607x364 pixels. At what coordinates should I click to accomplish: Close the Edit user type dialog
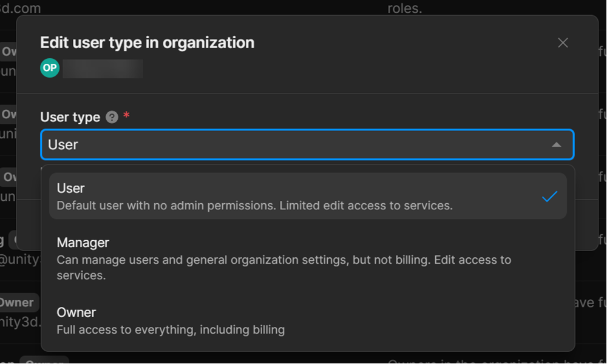[x=563, y=42]
